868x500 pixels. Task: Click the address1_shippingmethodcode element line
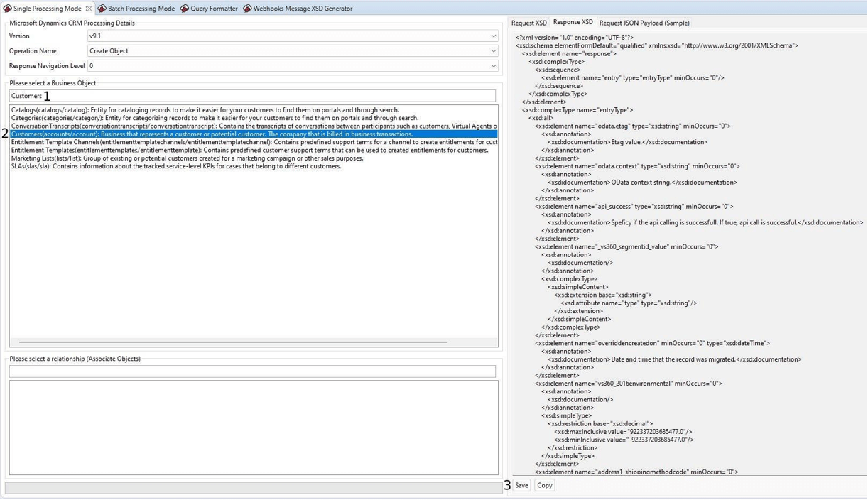pyautogui.click(x=636, y=472)
